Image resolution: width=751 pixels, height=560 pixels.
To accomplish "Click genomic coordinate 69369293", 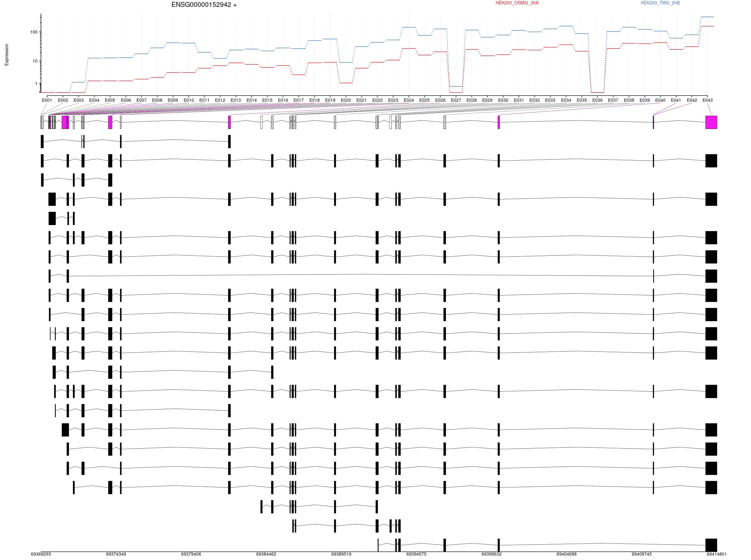I will click(41, 554).
